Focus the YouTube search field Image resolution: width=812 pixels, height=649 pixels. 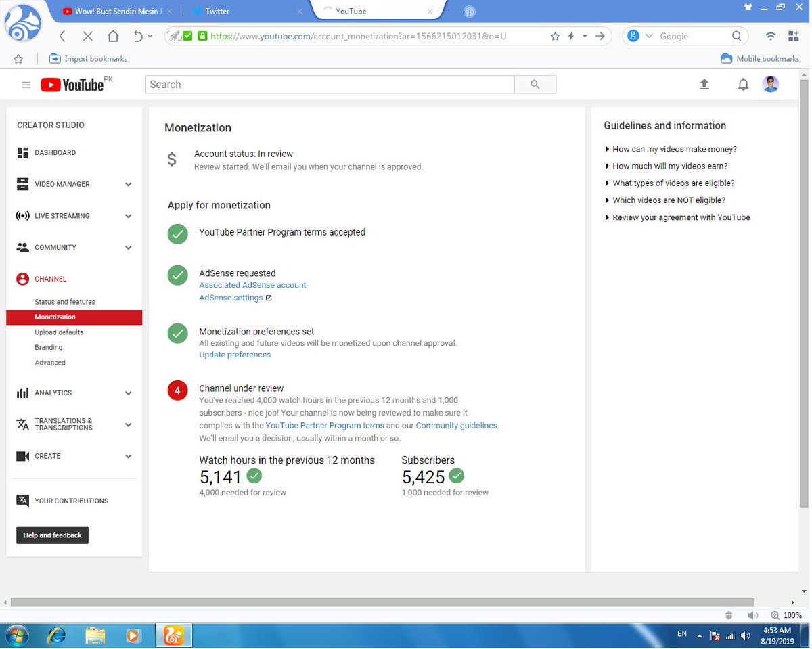pyautogui.click(x=330, y=85)
